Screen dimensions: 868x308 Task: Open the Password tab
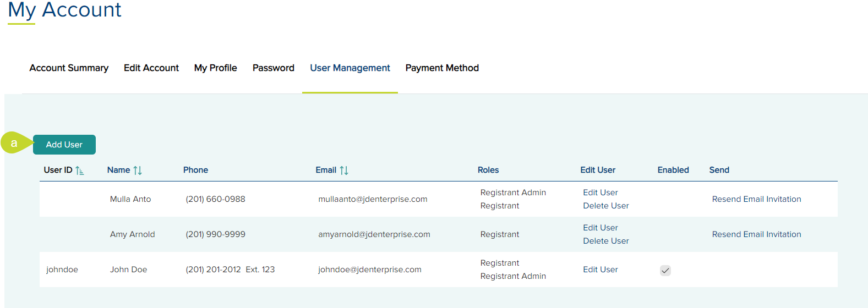[274, 68]
